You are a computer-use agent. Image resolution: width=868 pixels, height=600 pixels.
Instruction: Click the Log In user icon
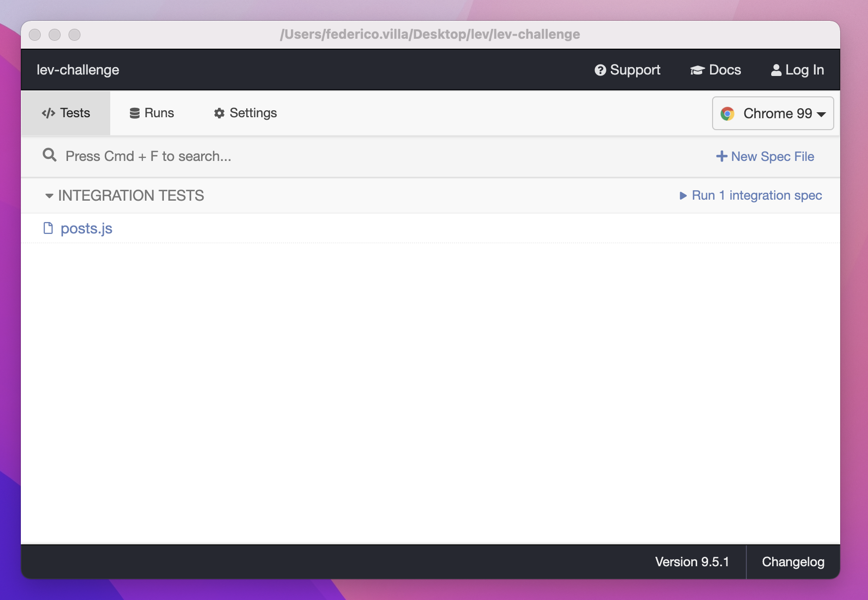click(x=776, y=70)
